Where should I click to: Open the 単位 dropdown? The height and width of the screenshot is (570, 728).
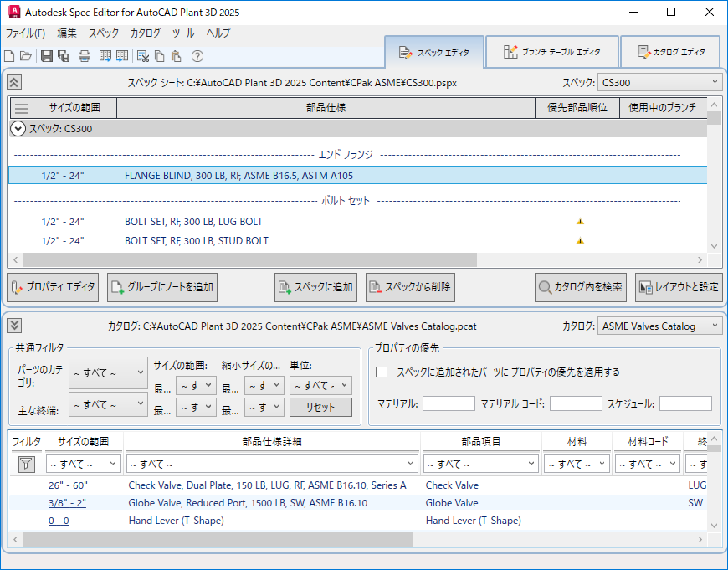[x=320, y=385]
